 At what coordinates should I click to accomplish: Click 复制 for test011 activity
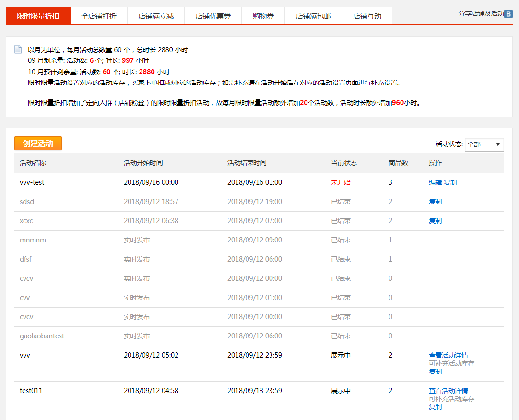pyautogui.click(x=435, y=407)
